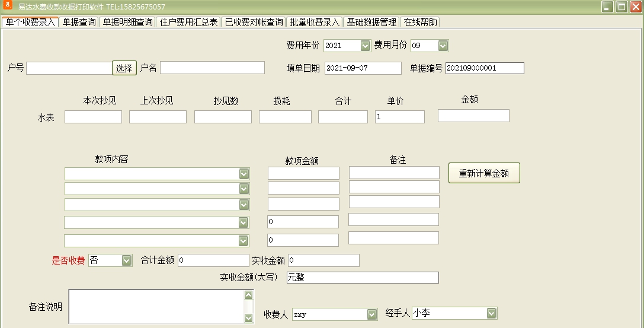Click the 上次抄见 water meter field
Viewport: 644px width, 328px height.
click(x=158, y=117)
